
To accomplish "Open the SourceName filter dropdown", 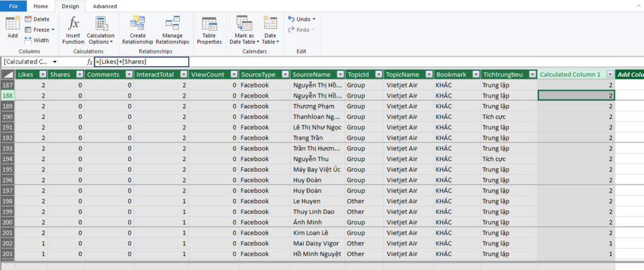I will (x=340, y=74).
